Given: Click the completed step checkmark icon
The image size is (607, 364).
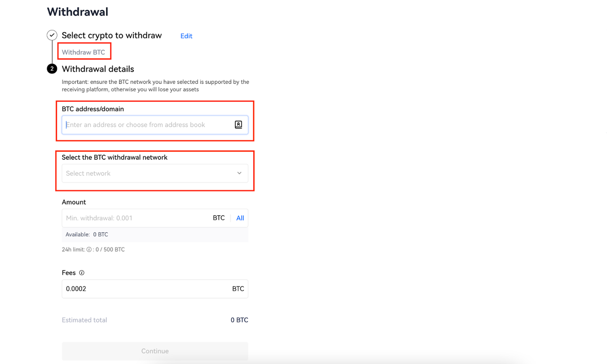Looking at the screenshot, I should (x=52, y=35).
